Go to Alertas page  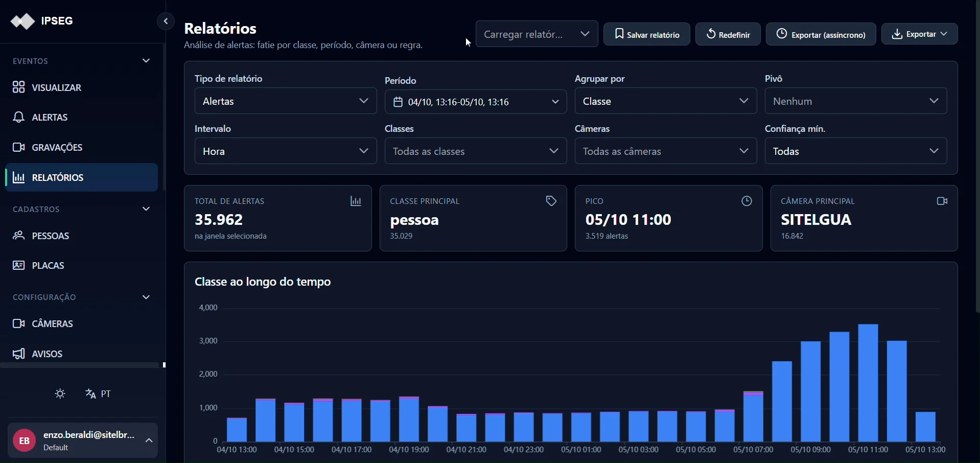click(82, 118)
